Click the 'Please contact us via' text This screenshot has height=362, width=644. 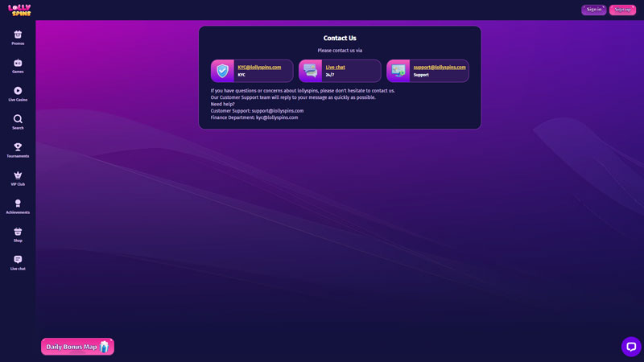pos(340,51)
